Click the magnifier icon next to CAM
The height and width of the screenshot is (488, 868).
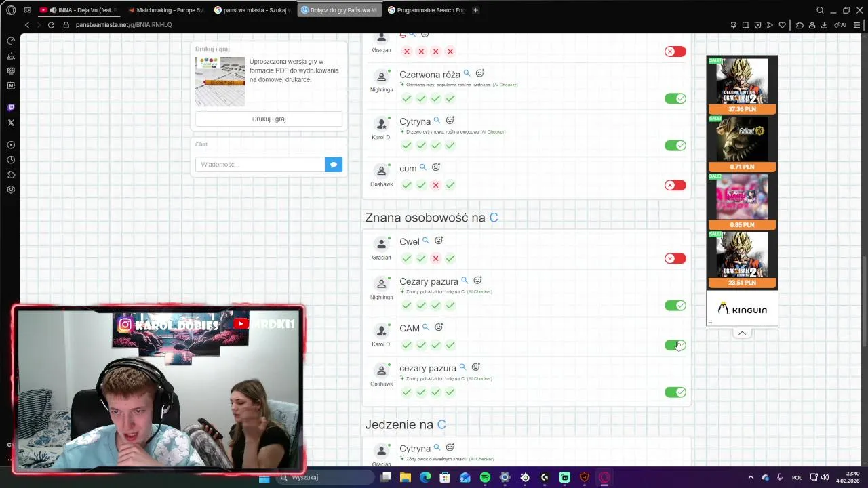point(426,327)
